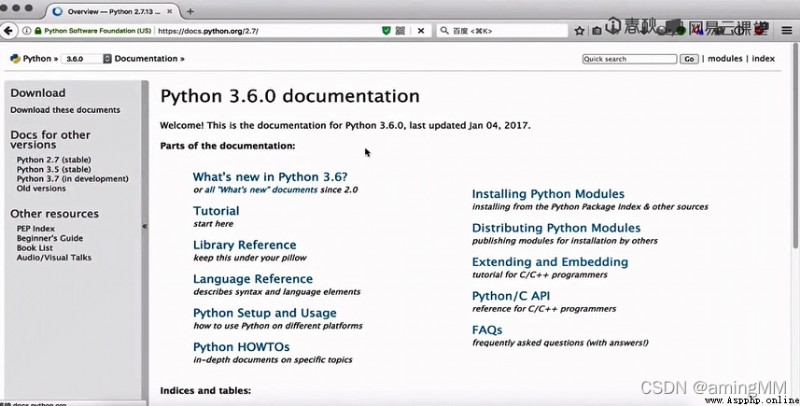
Task: Open the Book List link
Action: pyautogui.click(x=35, y=248)
